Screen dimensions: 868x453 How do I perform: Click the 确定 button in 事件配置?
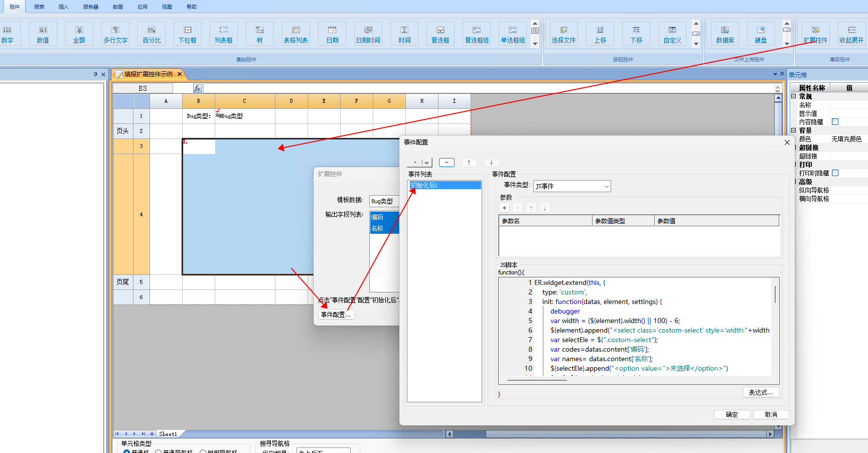click(732, 414)
